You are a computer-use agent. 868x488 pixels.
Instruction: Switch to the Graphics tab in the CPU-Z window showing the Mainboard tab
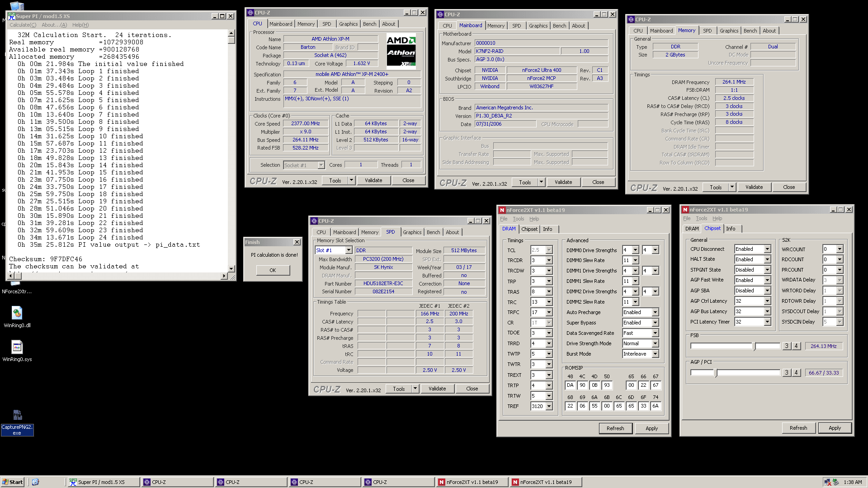click(x=538, y=26)
